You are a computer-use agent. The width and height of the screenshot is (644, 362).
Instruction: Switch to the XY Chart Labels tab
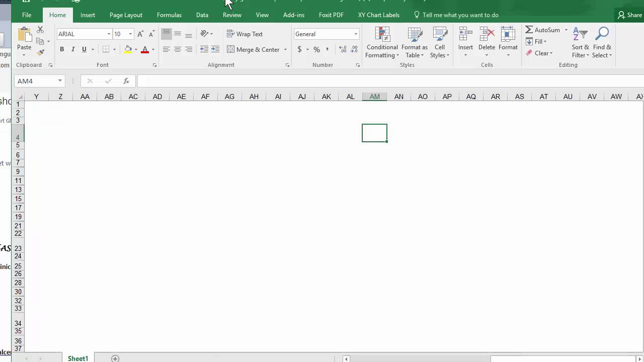[x=379, y=15]
